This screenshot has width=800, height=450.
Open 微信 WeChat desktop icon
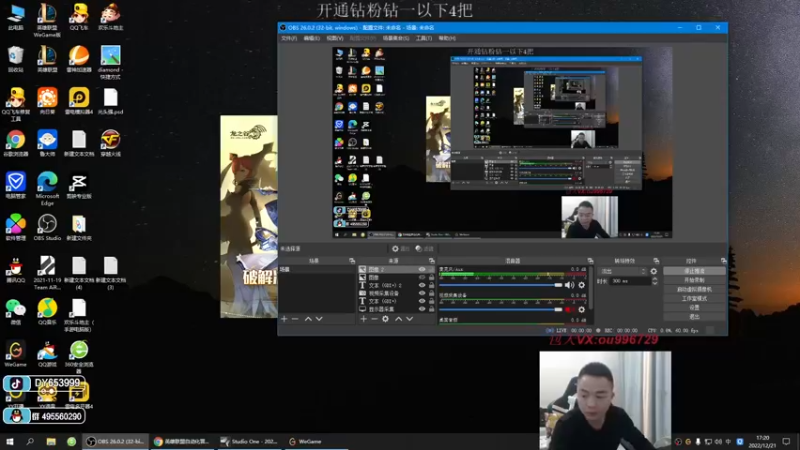[x=16, y=312]
